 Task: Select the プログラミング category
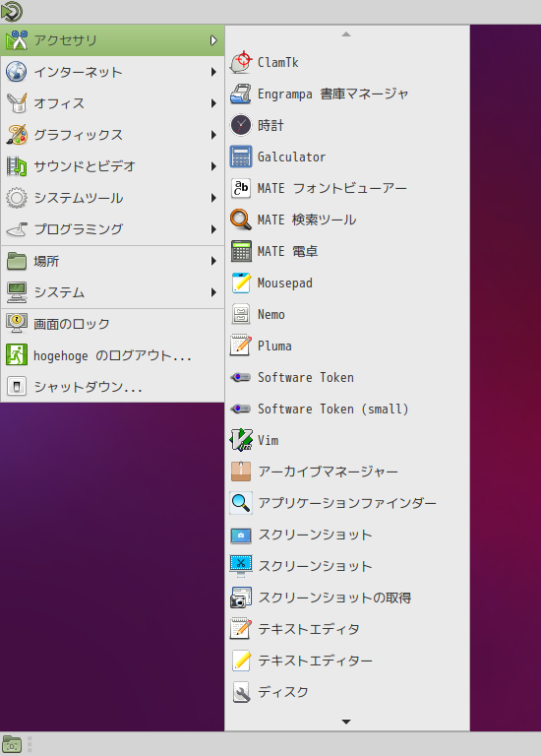(112, 229)
